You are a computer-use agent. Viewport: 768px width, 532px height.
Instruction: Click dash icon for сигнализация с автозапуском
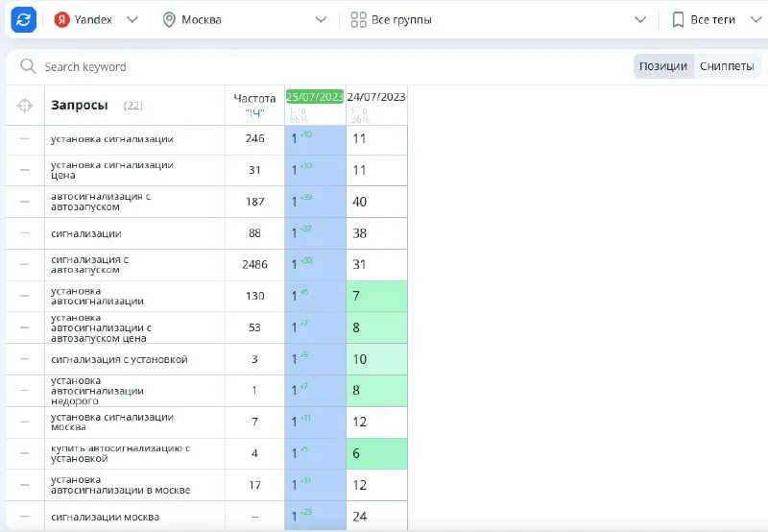[25, 264]
